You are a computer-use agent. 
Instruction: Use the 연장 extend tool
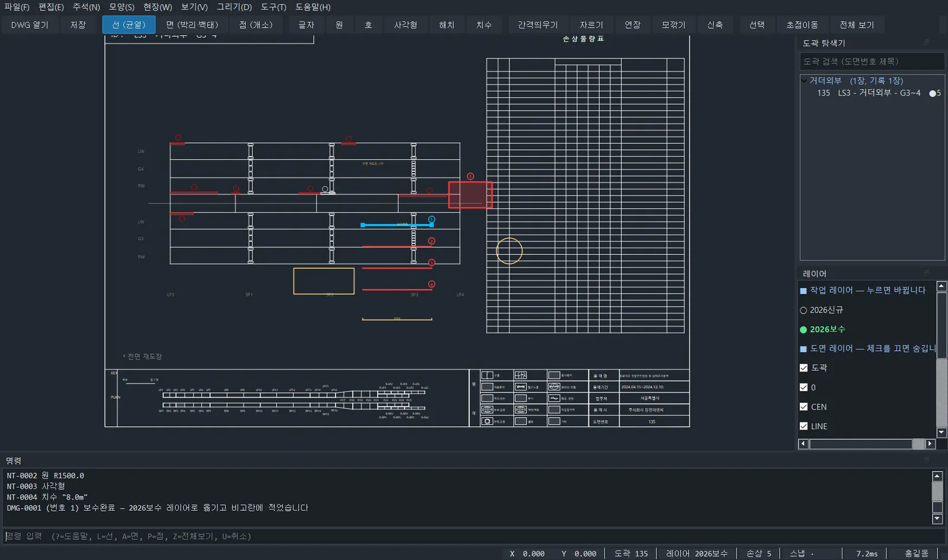[x=633, y=25]
